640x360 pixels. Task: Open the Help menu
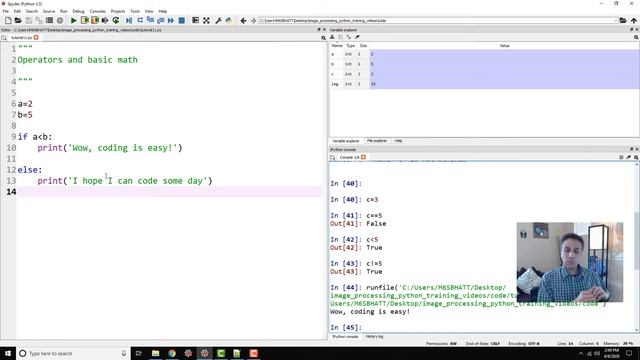[162, 11]
